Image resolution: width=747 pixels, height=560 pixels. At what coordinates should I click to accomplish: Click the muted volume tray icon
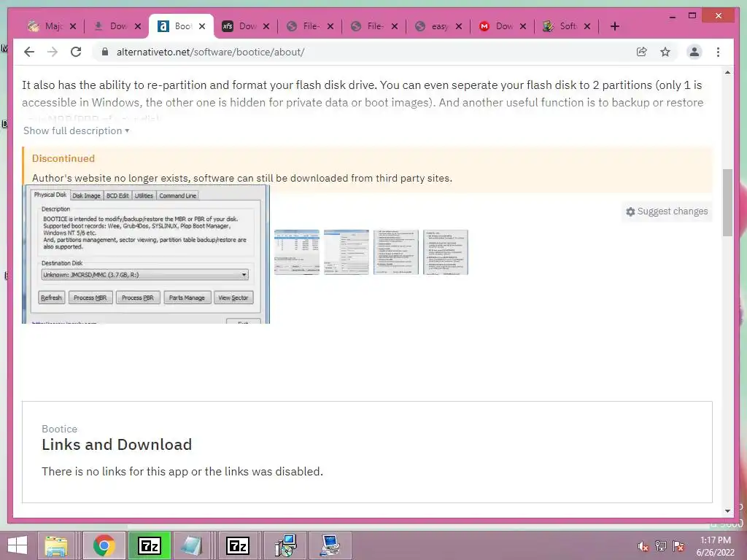[643, 546]
